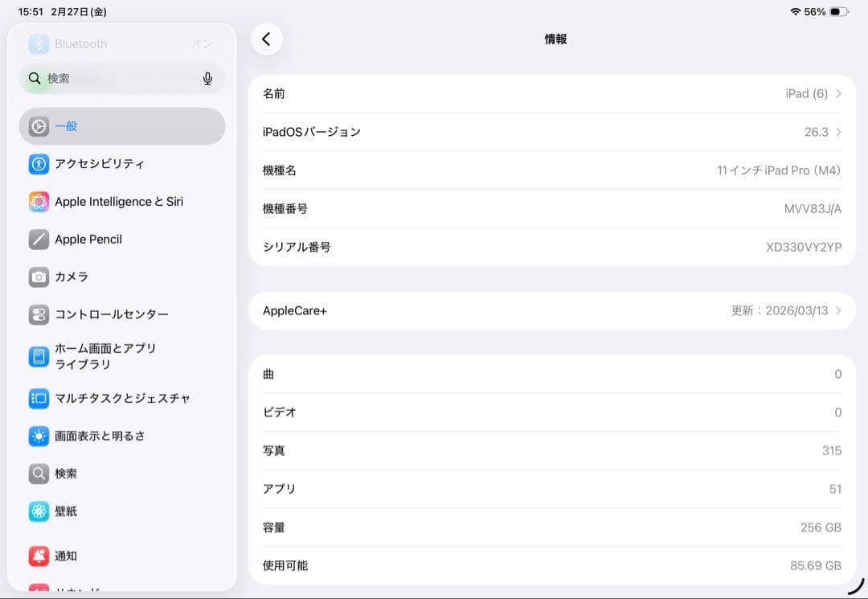The height and width of the screenshot is (599, 868).
Task: Click the 情報 page title
Action: click(x=555, y=39)
